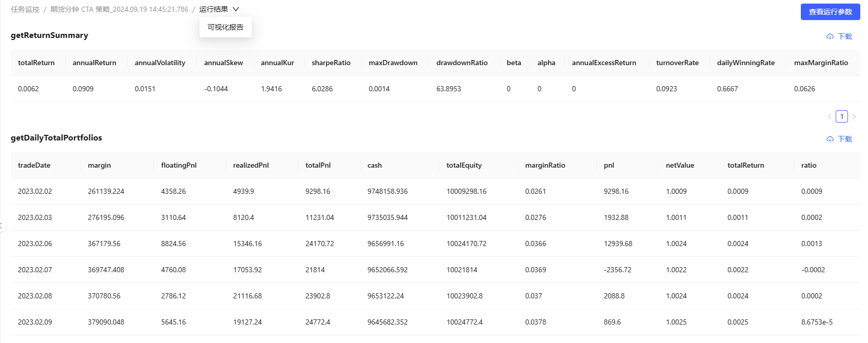Select the 2023.02.03 row date cell

tap(35, 217)
